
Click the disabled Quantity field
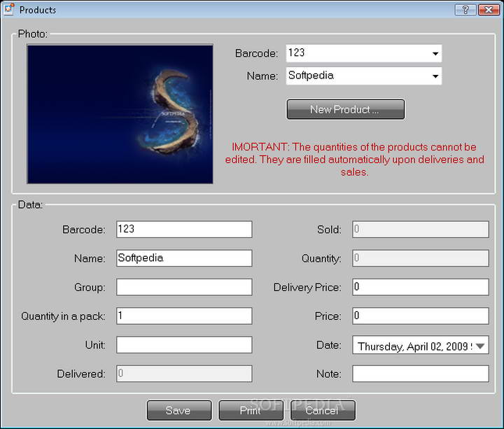tap(421, 258)
